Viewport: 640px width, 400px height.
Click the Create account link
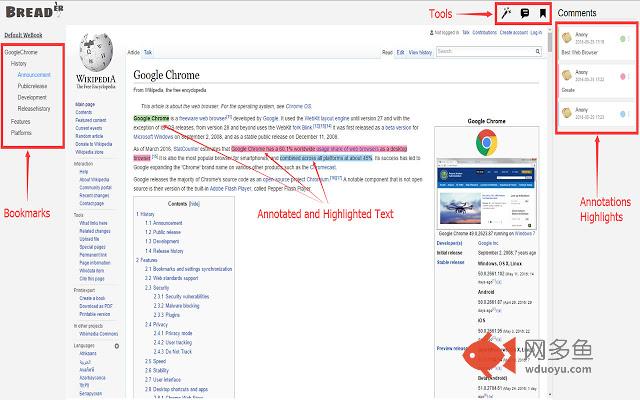click(513, 32)
